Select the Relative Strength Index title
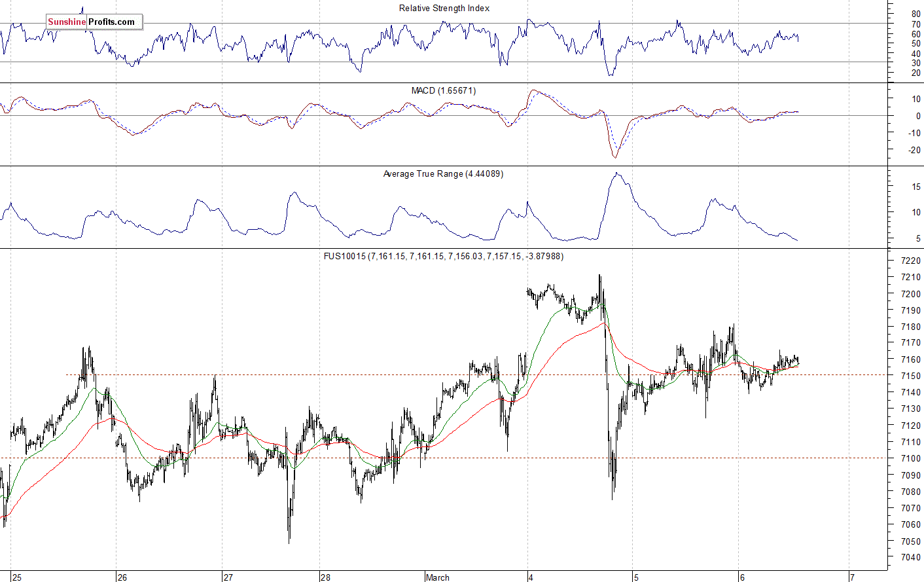This screenshot has height=582, width=924. pyautogui.click(x=444, y=8)
